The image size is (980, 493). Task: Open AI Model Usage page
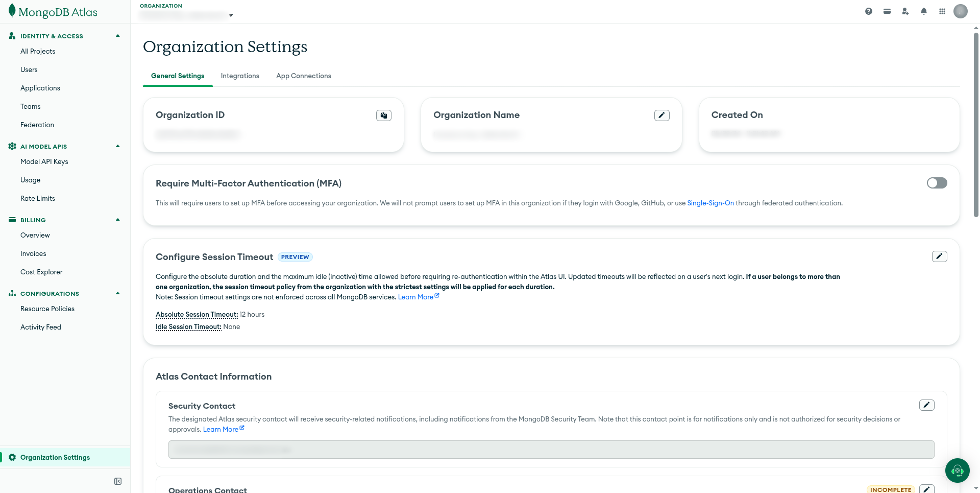(31, 180)
